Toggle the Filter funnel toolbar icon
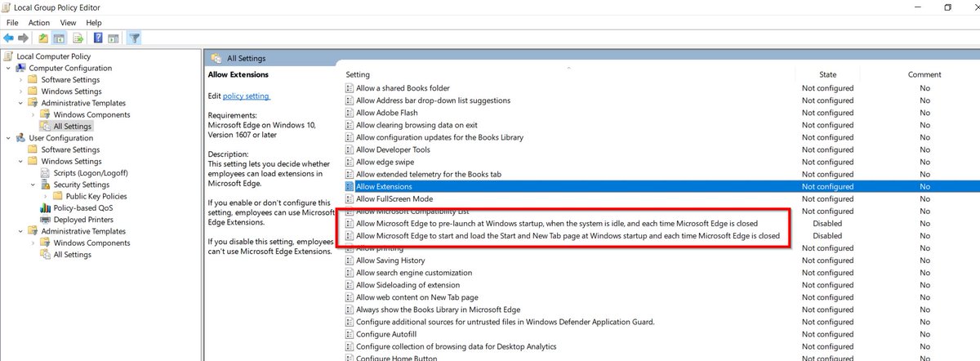 pos(134,38)
